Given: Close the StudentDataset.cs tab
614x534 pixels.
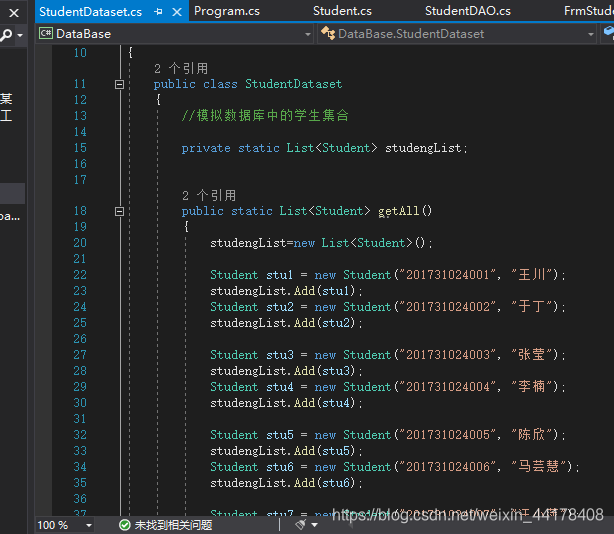Looking at the screenshot, I should [177, 12].
